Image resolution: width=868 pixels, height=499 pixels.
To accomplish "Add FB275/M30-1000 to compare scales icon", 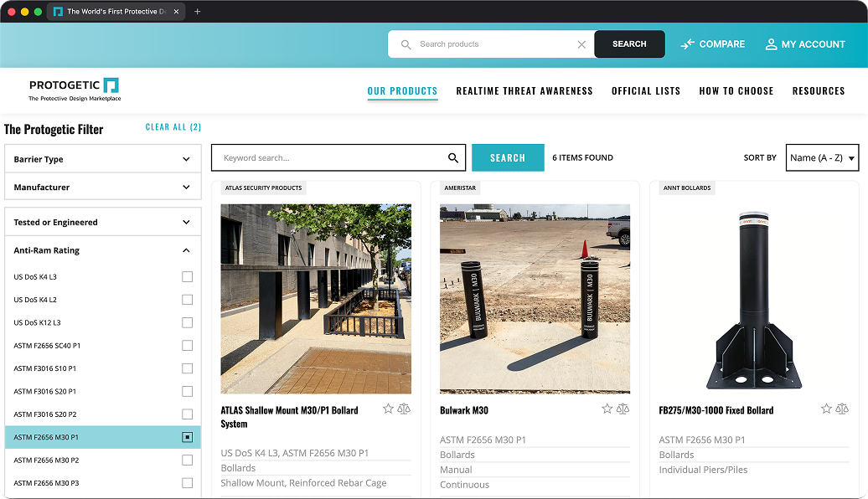I will coord(843,409).
